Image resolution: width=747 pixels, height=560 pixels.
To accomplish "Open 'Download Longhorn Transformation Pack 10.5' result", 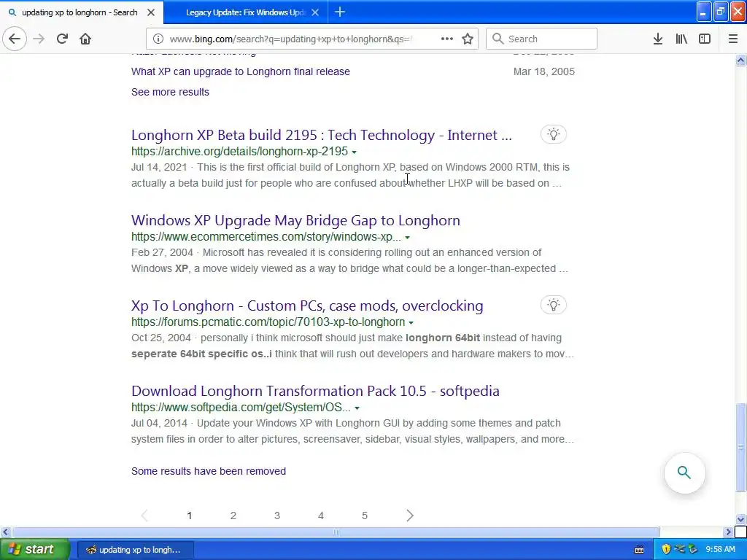I will (315, 391).
